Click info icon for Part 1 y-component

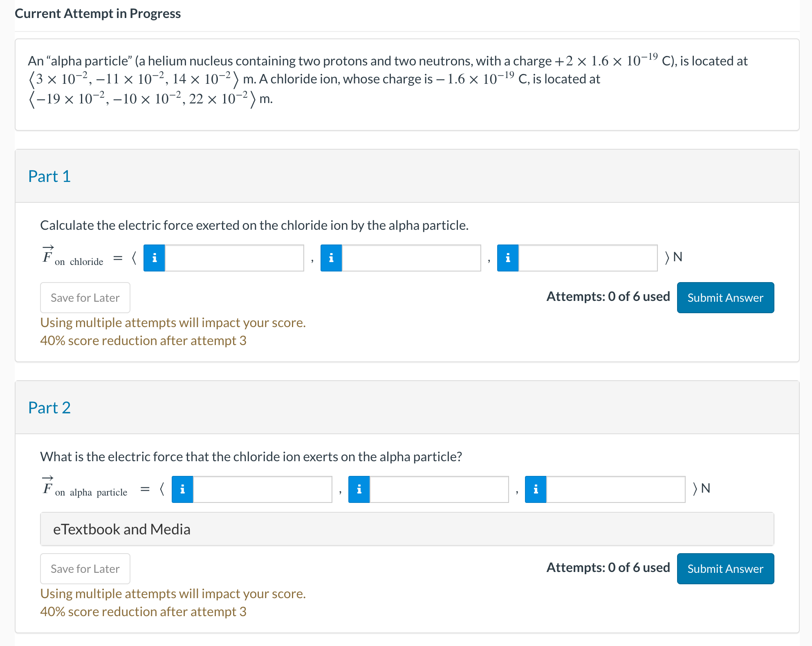click(331, 258)
